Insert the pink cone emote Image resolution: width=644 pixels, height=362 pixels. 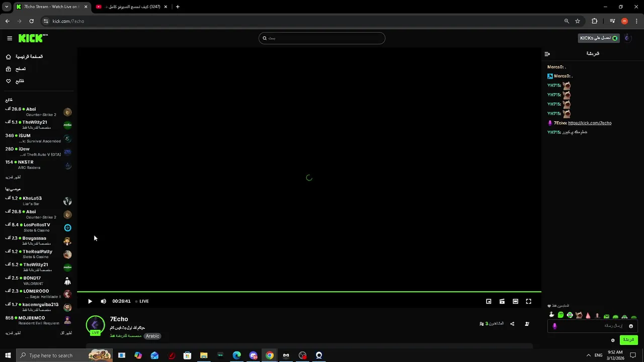click(x=588, y=315)
